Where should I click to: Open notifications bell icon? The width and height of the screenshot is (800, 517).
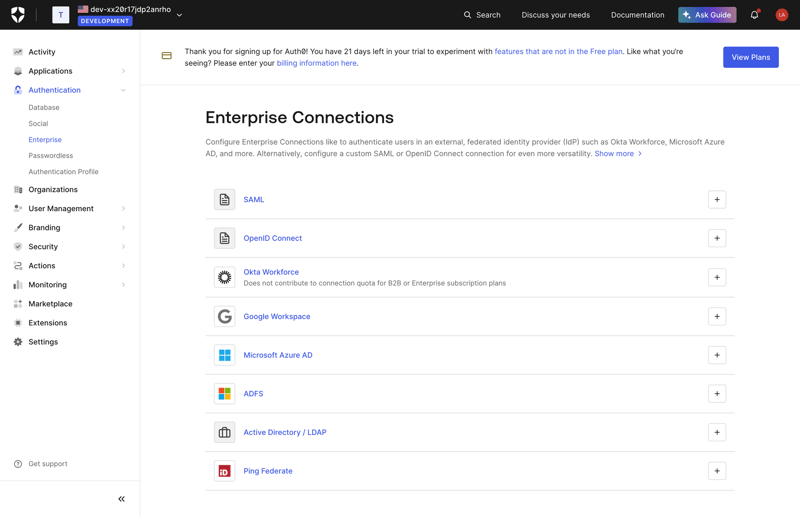coord(755,15)
